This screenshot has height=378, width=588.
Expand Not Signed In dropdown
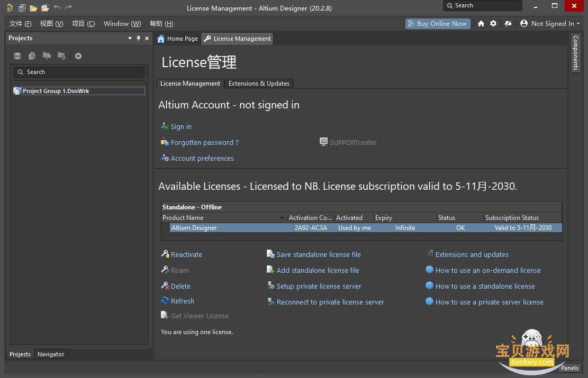(578, 24)
